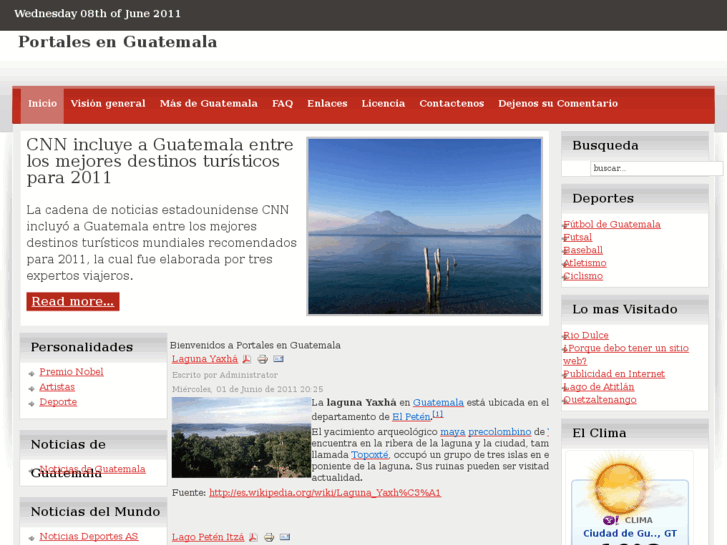Click email icon beside Lago Petén Itzá
Viewport: 727px width, 545px height.
click(x=285, y=537)
